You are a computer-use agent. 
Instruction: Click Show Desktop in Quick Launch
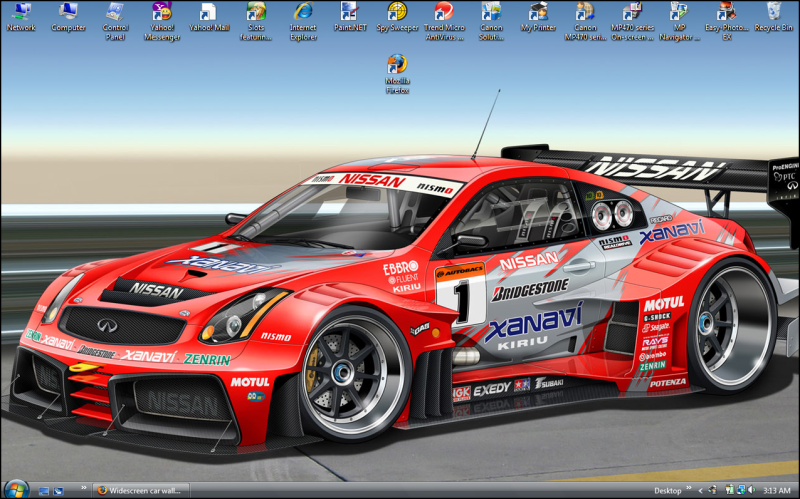44,491
